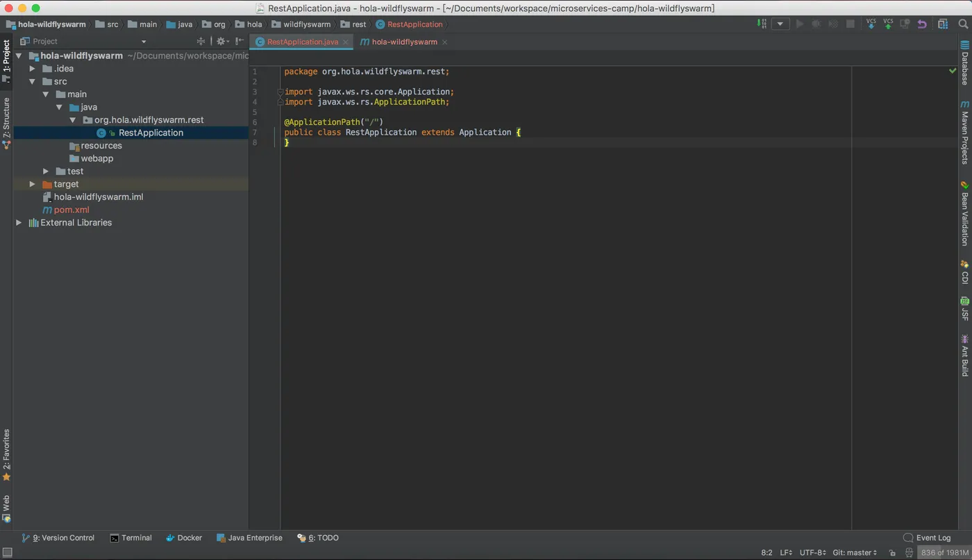
Task: Click the Search Everywhere magnifier icon
Action: (963, 24)
